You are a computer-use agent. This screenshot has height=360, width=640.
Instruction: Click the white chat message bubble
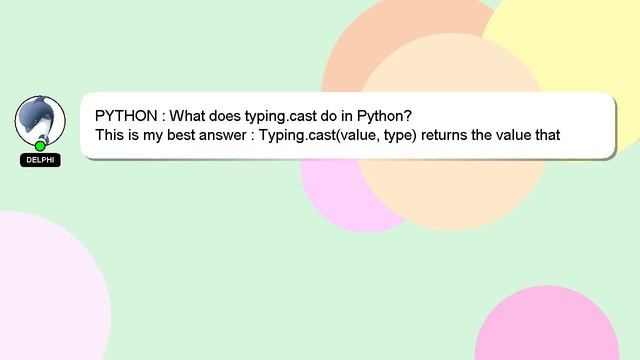(348, 125)
